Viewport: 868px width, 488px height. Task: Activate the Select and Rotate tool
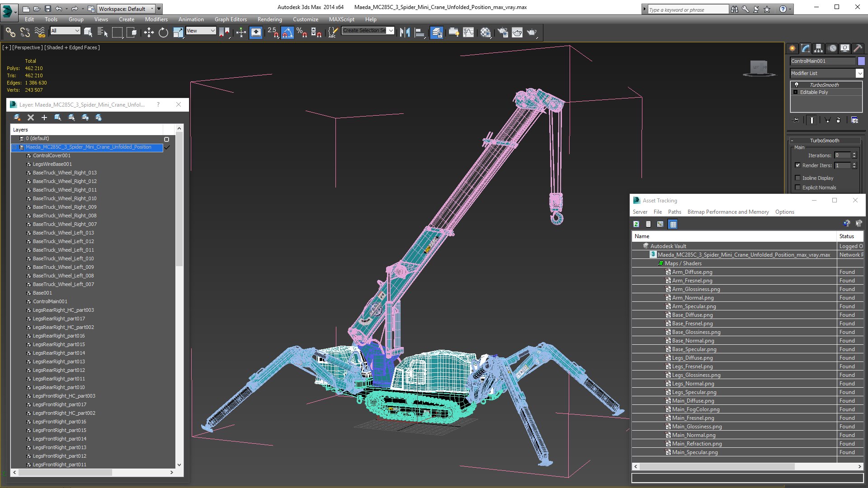click(163, 32)
